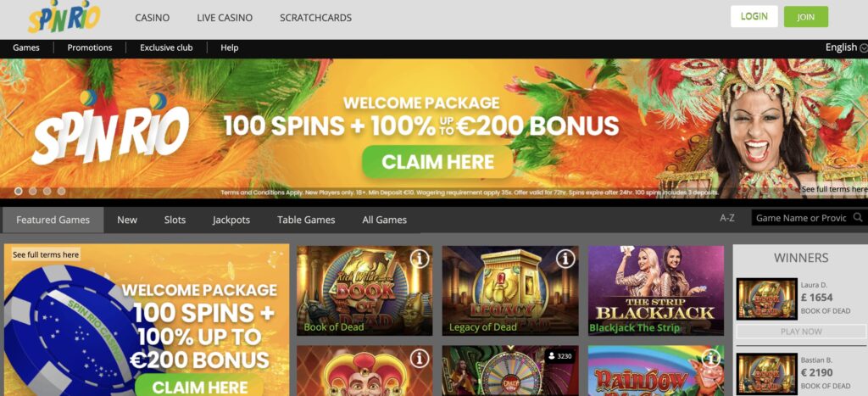
Task: Click the Spin Rio logo in header
Action: pos(64,19)
